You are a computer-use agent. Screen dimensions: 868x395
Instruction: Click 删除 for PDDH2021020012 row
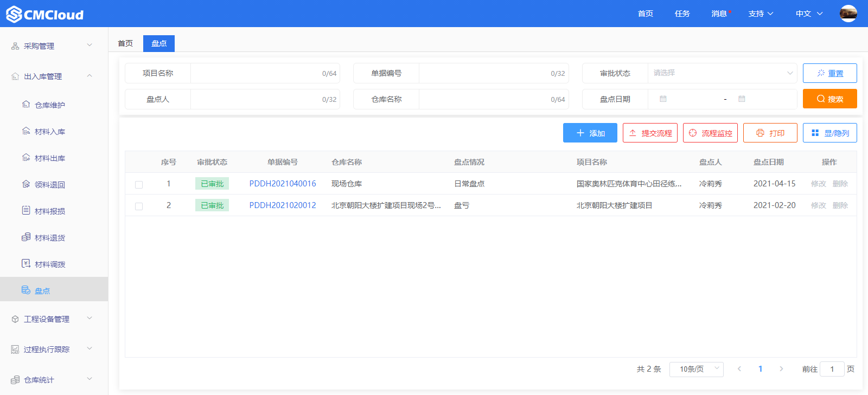pos(840,205)
